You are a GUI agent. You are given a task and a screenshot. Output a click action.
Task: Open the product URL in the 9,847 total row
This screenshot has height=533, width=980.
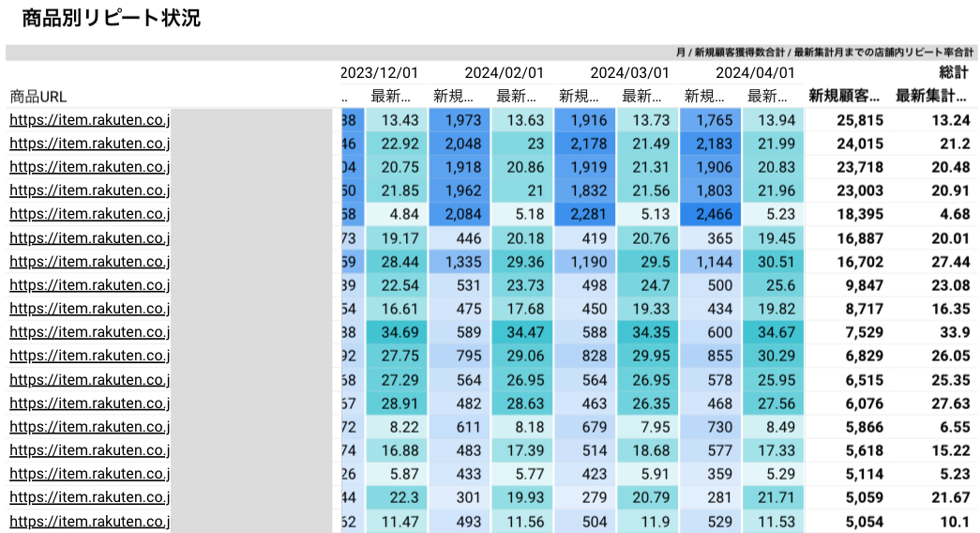click(x=90, y=284)
